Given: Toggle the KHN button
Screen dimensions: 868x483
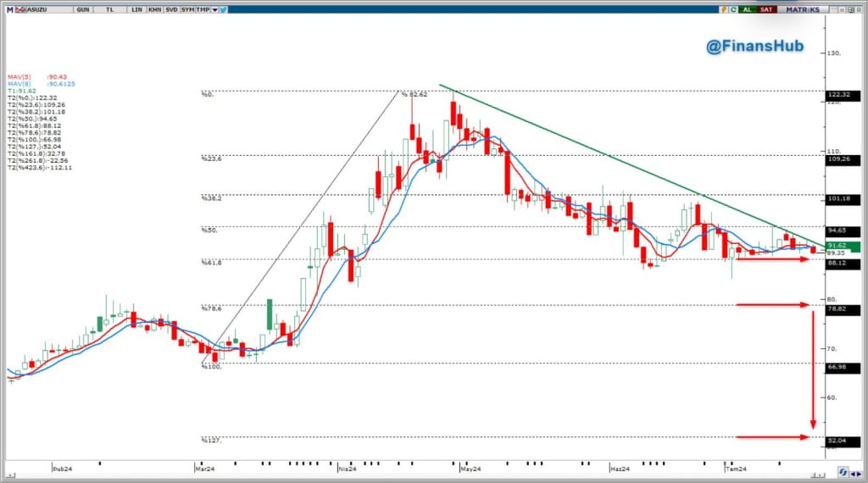Looking at the screenshot, I should pyautogui.click(x=155, y=10).
